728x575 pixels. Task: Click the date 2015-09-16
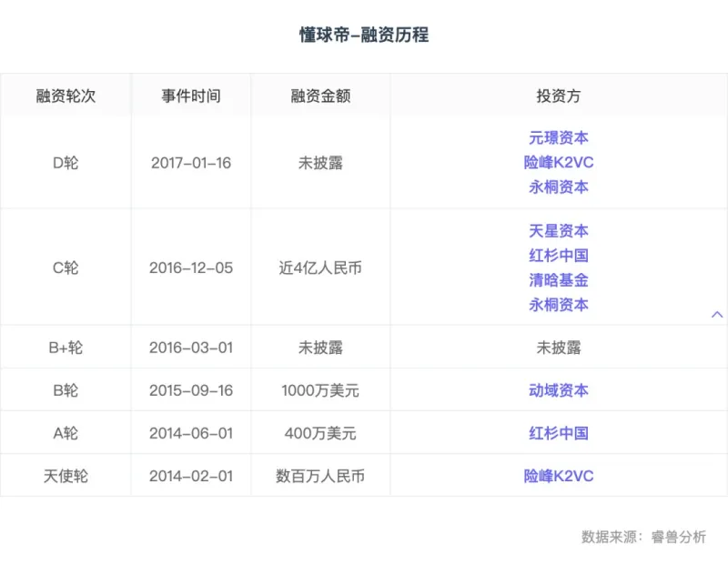click(x=191, y=390)
